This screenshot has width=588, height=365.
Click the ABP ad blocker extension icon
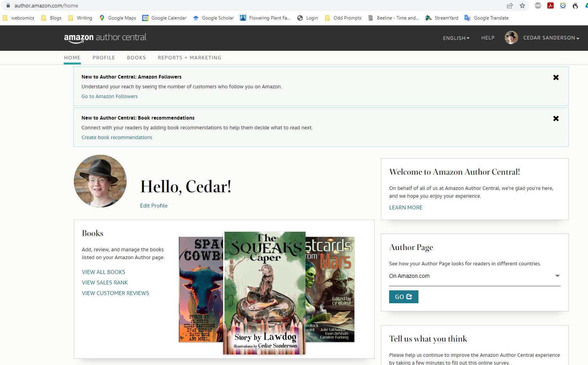tap(538, 5)
